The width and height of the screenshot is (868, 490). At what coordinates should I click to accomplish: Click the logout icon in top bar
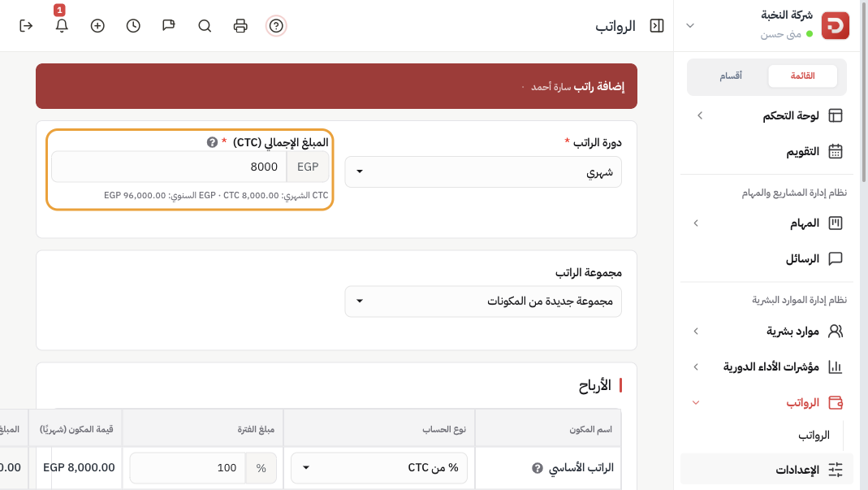[26, 25]
